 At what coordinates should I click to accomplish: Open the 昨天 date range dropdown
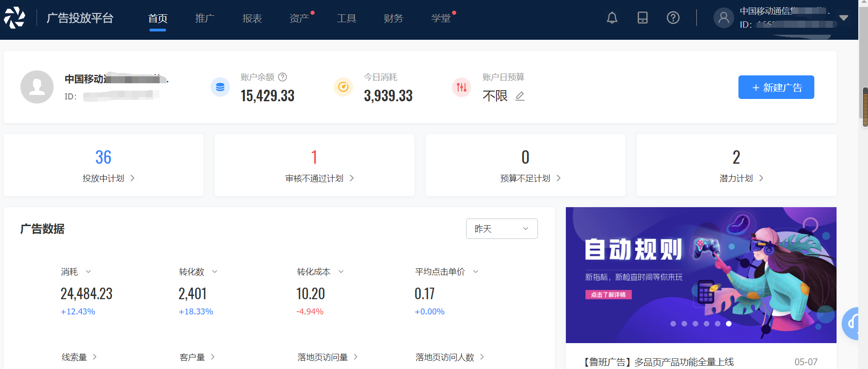pyautogui.click(x=502, y=229)
